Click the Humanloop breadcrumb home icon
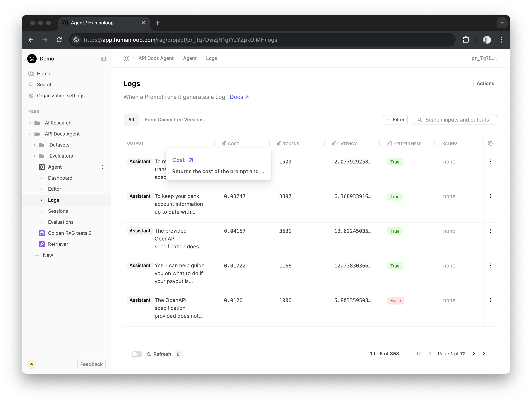The width and height of the screenshot is (532, 403). tap(126, 58)
